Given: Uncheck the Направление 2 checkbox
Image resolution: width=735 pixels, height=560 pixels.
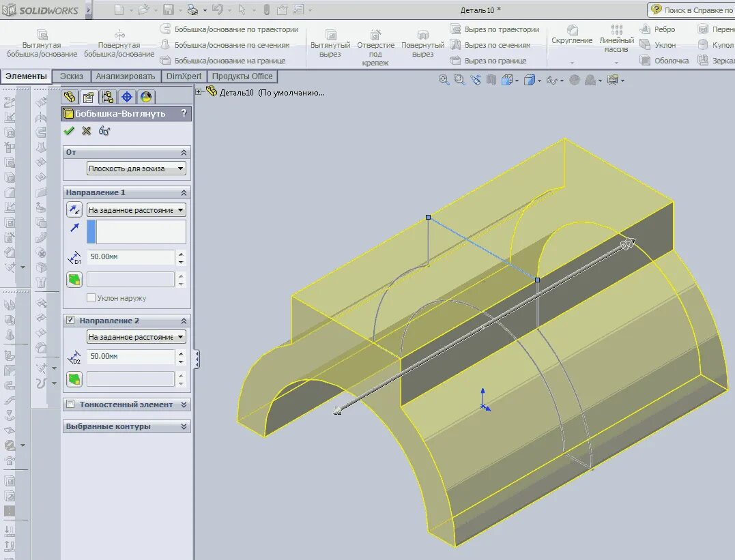Looking at the screenshot, I should pos(70,320).
